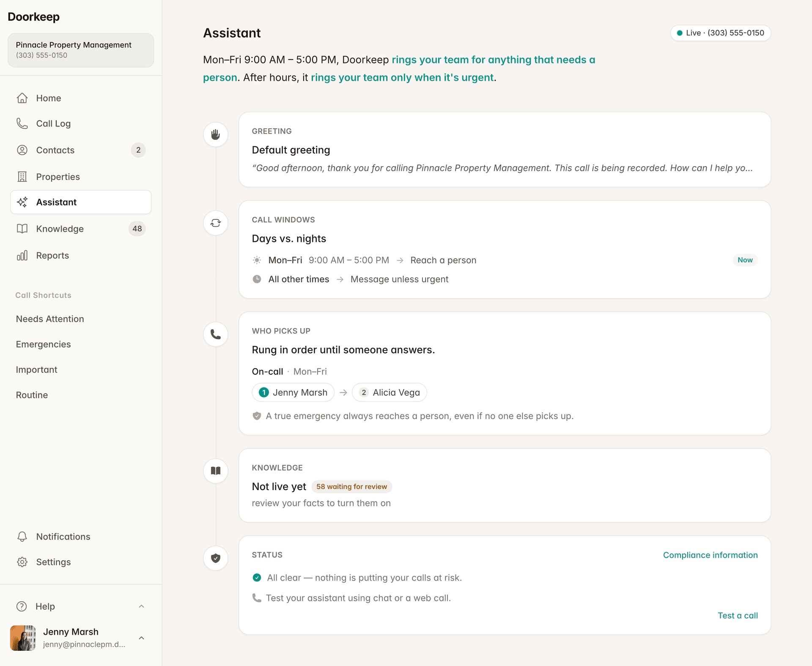Open Settings in sidebar
812x666 pixels.
(x=81, y=562)
